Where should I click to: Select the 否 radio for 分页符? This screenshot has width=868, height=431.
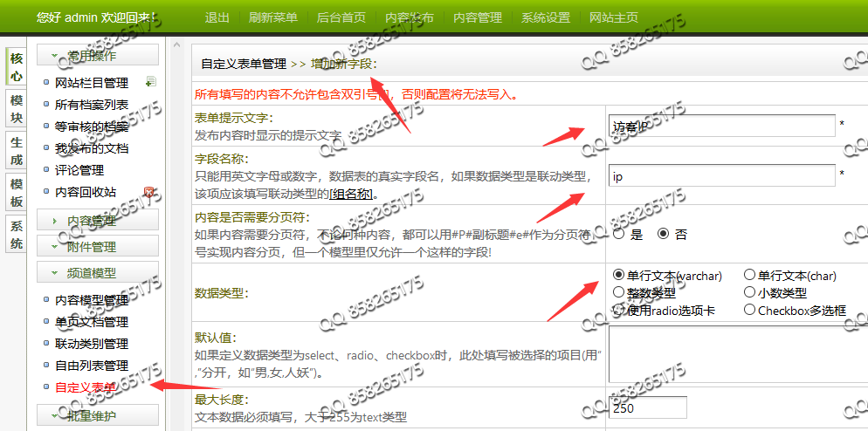click(x=663, y=234)
